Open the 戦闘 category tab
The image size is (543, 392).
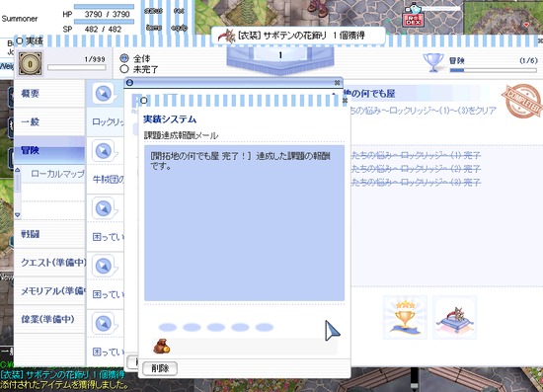(x=49, y=234)
